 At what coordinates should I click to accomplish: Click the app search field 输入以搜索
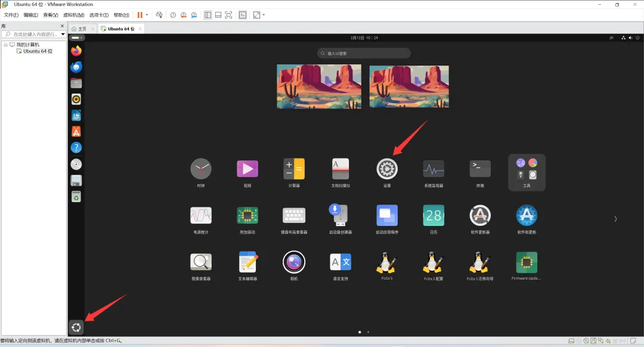(364, 54)
